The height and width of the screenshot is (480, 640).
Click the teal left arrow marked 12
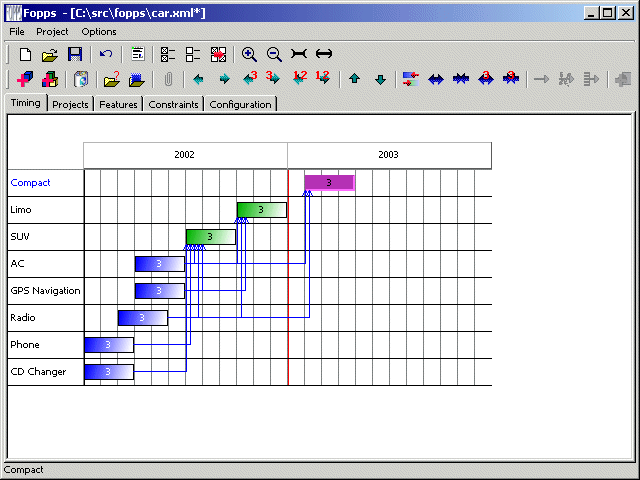point(300,78)
